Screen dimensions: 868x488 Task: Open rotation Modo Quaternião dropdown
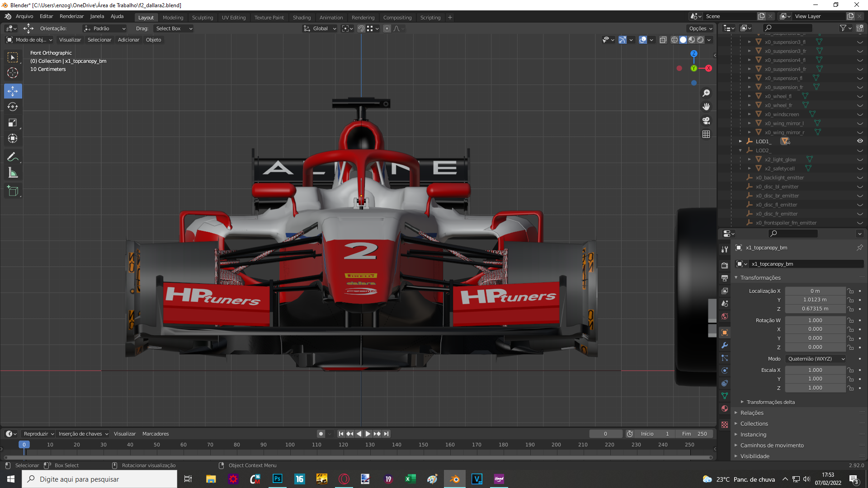coord(816,359)
